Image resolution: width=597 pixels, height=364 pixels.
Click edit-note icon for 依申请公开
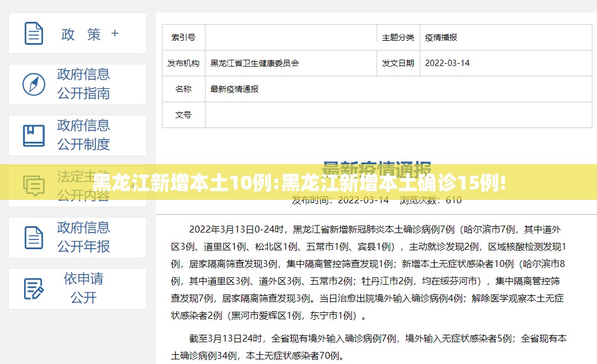tap(34, 289)
